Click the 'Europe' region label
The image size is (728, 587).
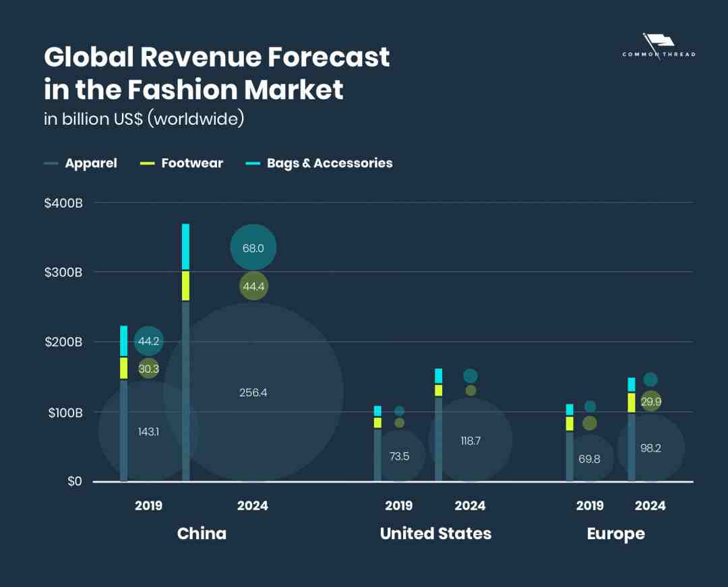615,534
